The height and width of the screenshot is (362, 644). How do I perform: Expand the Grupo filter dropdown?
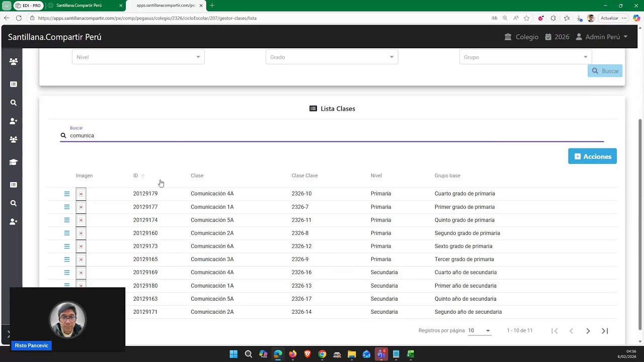525,57
